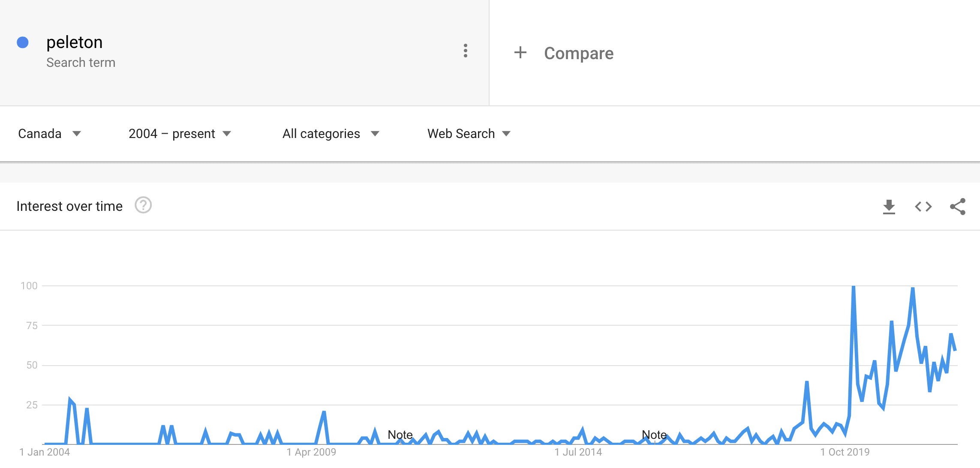Change the Web Search type dropdown
The image size is (980, 468).
469,134
